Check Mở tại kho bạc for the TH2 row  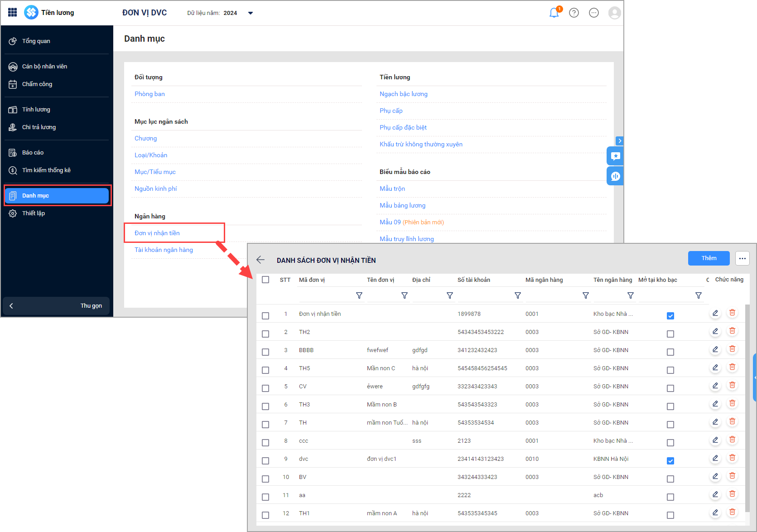tap(670, 334)
